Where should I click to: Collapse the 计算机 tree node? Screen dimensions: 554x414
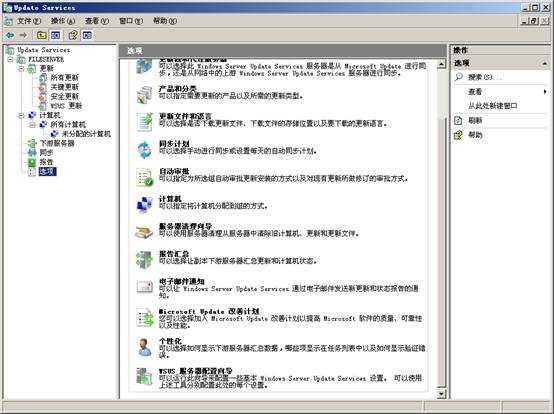pos(21,115)
